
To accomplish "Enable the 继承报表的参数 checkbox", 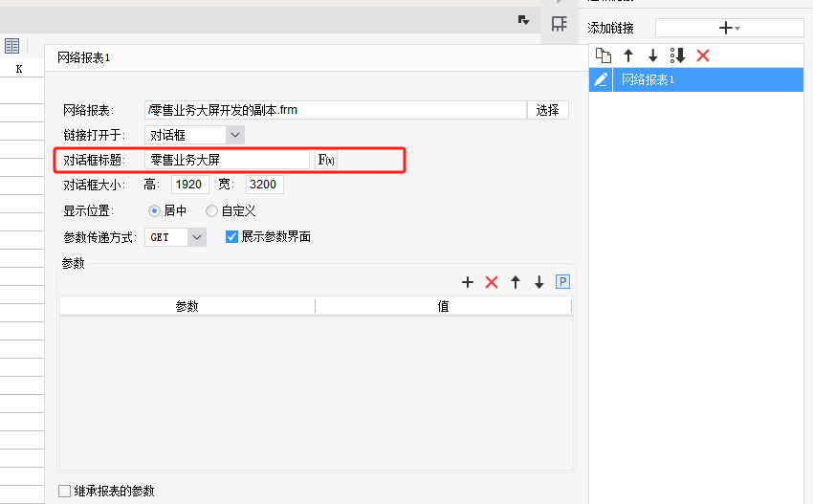I will pyautogui.click(x=64, y=491).
